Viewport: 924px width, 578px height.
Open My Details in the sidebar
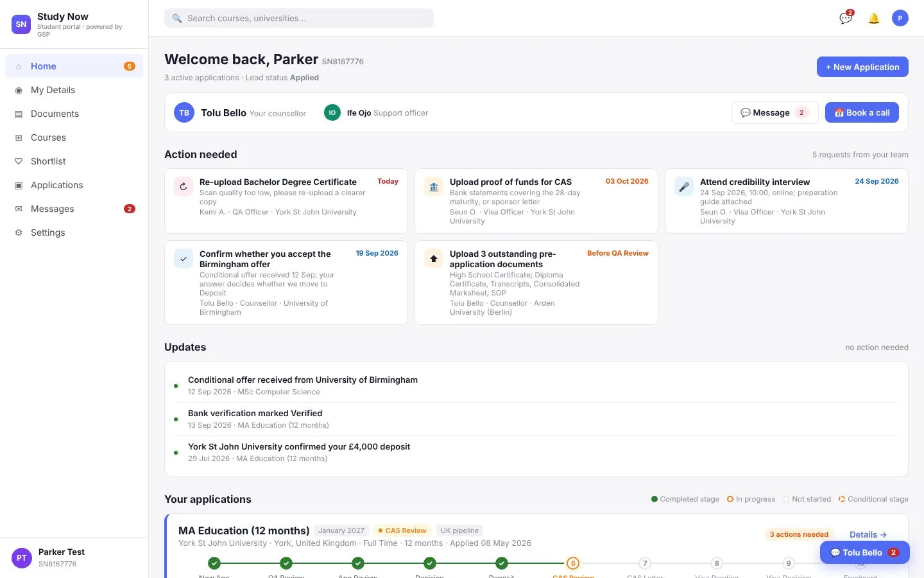pyautogui.click(x=74, y=90)
